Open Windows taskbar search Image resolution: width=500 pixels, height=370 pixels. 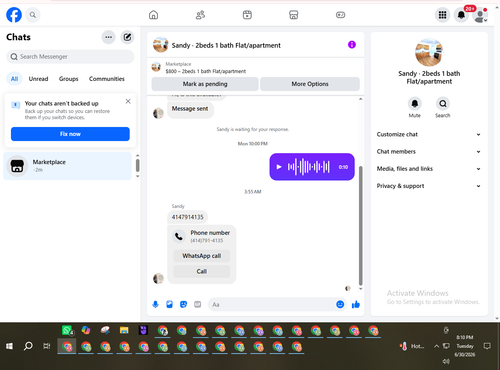(x=28, y=346)
